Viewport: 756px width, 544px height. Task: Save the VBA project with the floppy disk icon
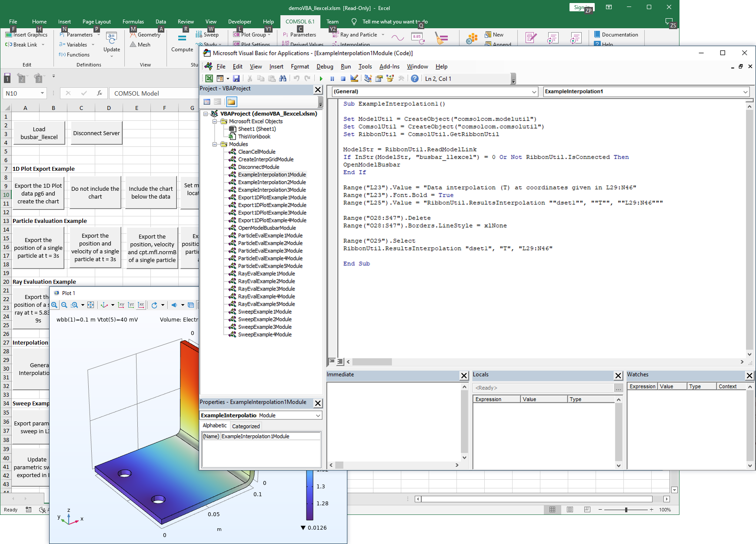[x=236, y=79]
